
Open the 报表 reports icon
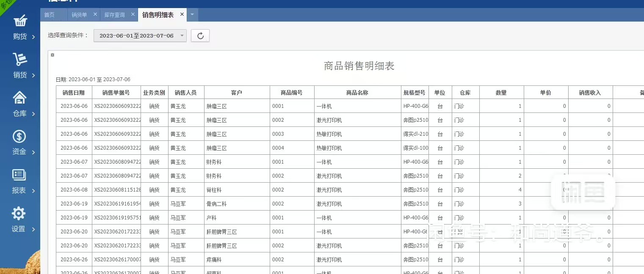(x=19, y=175)
